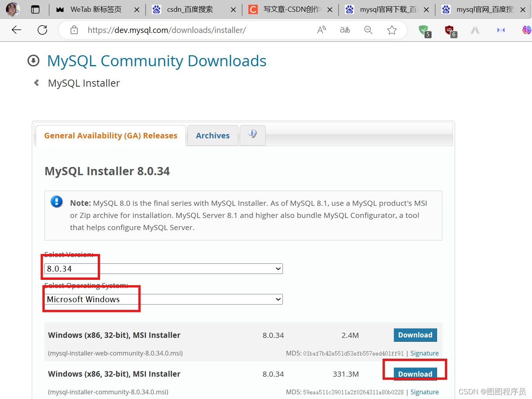532x399 pixels.
Task: Add this page to favorites with the star
Action: tap(392, 30)
